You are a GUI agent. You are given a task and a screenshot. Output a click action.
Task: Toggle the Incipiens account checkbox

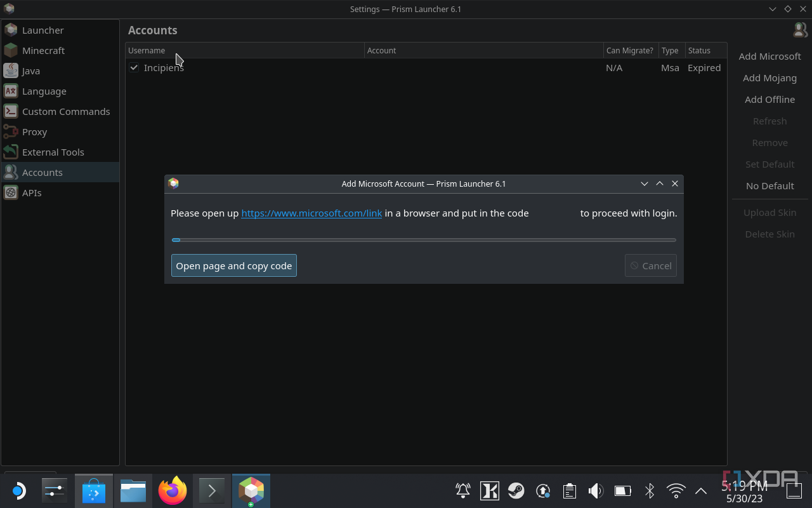(134, 67)
